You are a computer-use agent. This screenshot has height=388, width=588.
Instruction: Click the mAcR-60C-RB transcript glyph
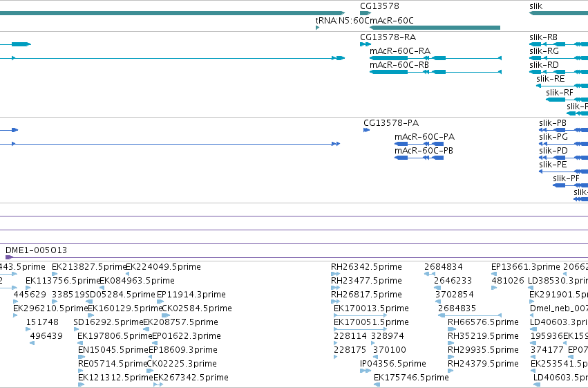pyautogui.click(x=435, y=72)
